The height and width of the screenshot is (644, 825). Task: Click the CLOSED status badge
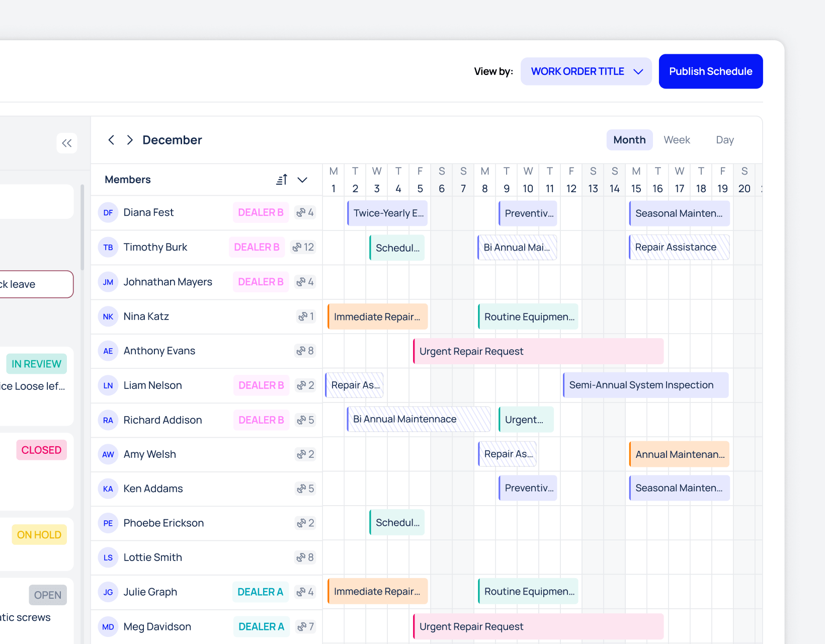pos(41,450)
